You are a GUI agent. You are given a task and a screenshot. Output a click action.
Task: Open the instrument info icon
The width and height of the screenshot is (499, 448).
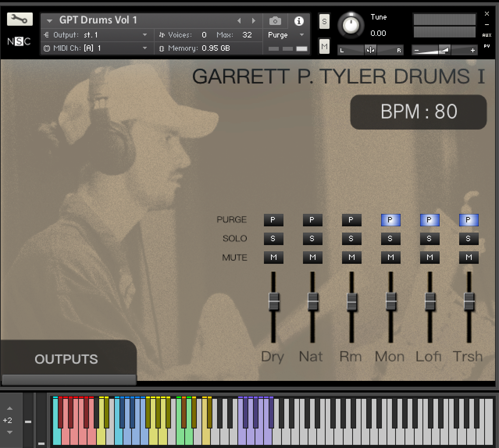click(x=299, y=21)
